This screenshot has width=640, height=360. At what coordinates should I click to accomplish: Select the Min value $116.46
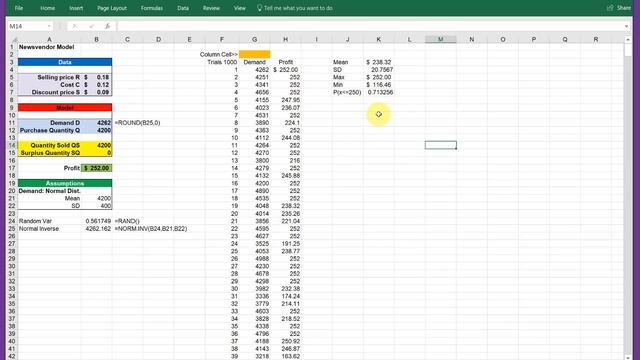coord(379,85)
